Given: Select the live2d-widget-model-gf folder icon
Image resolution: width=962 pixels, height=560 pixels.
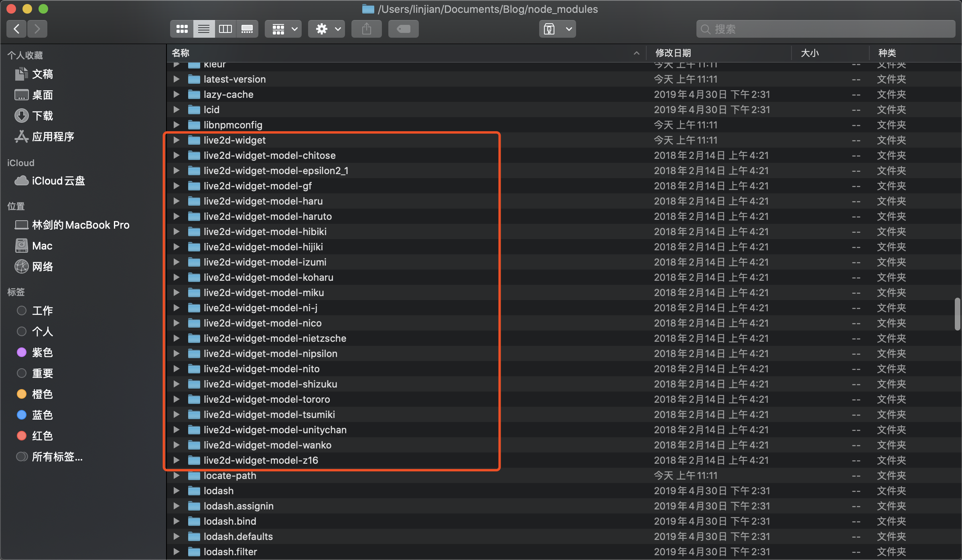Looking at the screenshot, I should point(194,186).
